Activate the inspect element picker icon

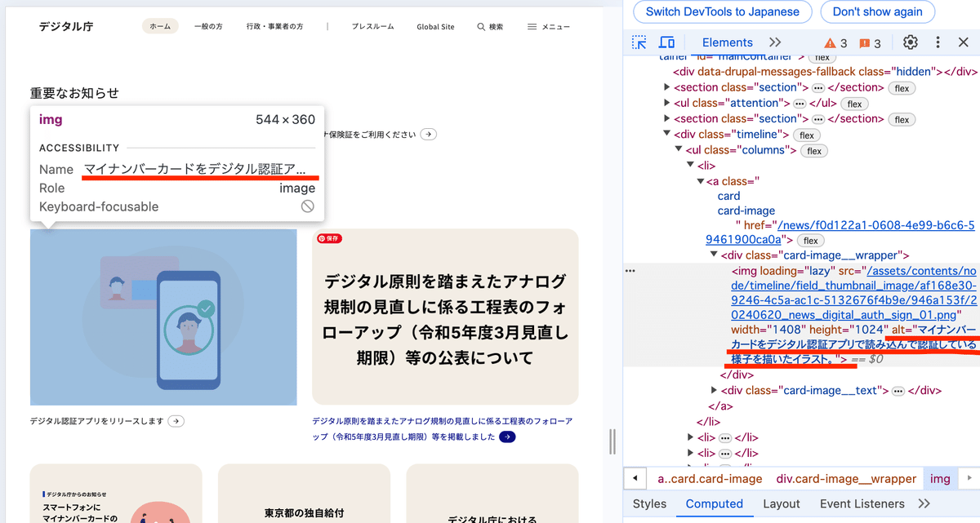coord(639,42)
